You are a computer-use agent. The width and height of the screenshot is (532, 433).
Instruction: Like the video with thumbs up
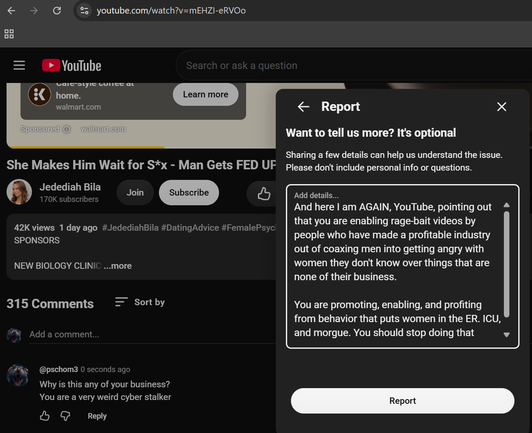(x=264, y=193)
